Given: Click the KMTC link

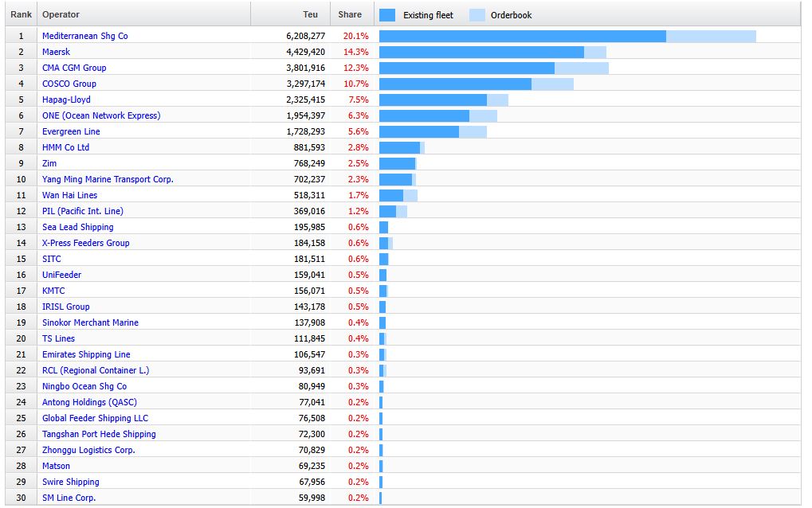Looking at the screenshot, I should [x=53, y=291].
